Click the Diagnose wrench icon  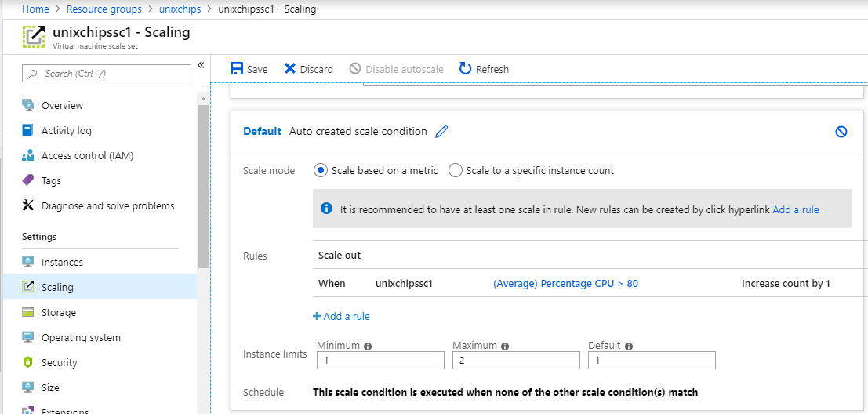coord(27,205)
